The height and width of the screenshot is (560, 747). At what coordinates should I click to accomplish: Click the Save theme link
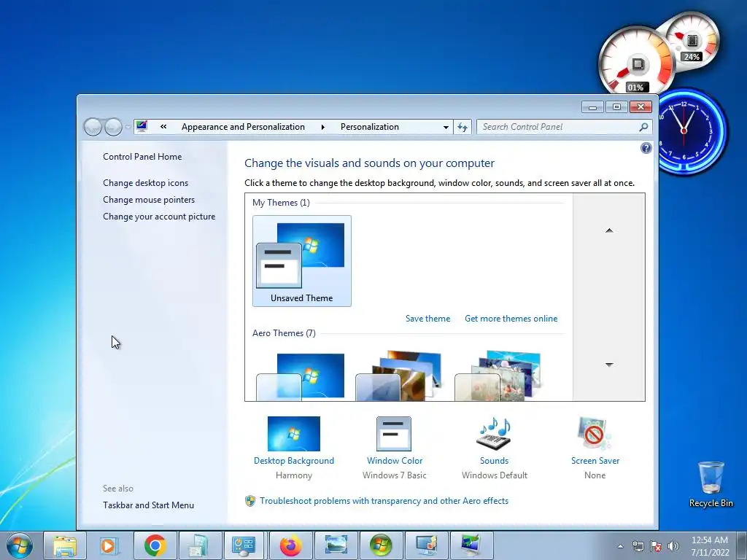pyautogui.click(x=427, y=319)
